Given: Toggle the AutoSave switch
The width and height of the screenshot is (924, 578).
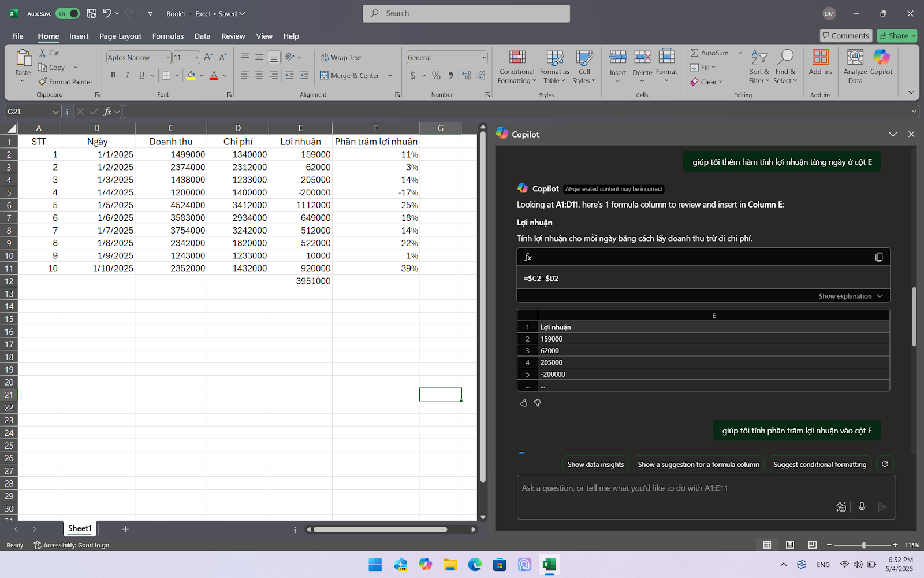Looking at the screenshot, I should (x=68, y=13).
